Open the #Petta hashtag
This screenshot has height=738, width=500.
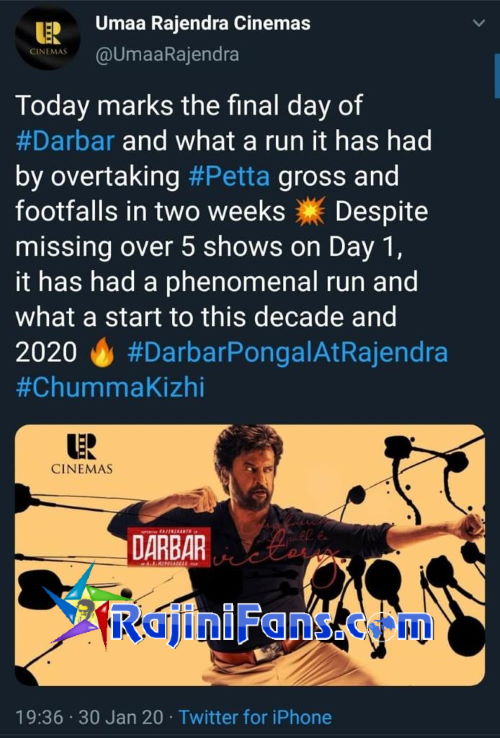coord(229,176)
